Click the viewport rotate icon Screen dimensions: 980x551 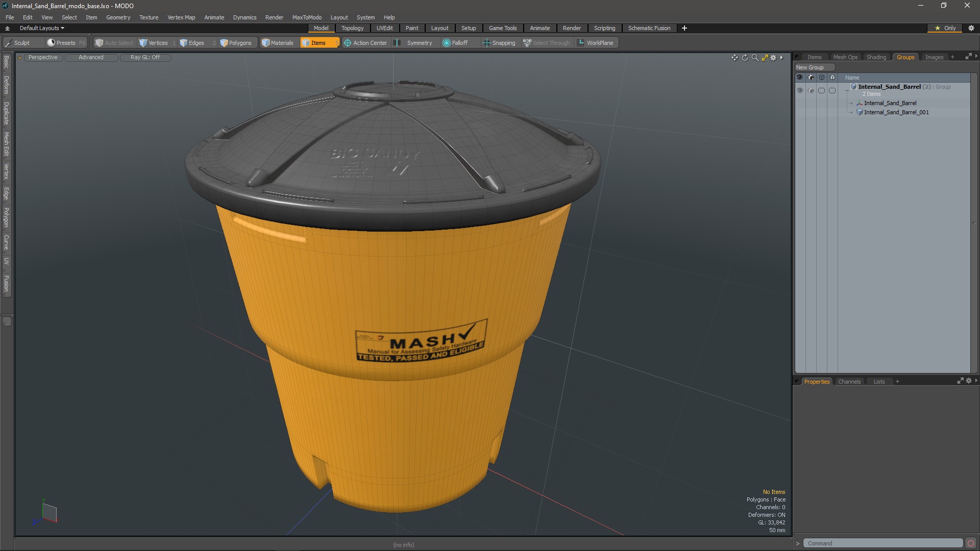point(745,58)
